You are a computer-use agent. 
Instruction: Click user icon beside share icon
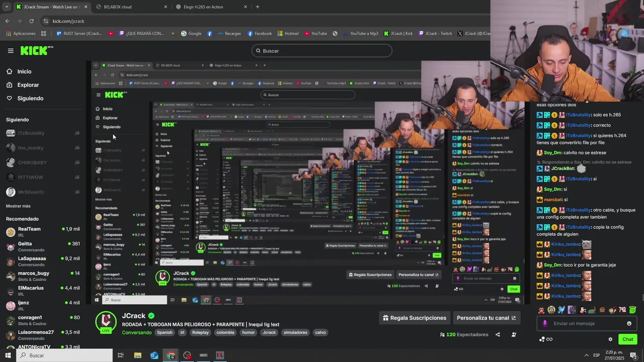[514, 335]
